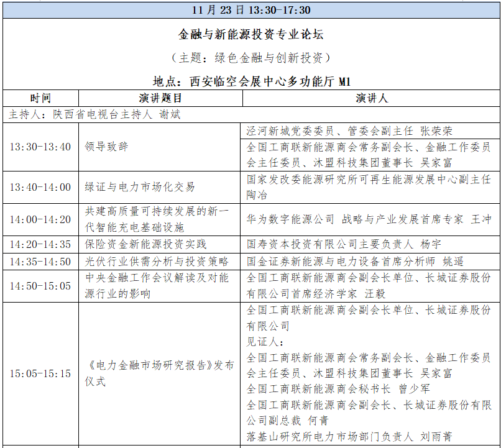Click the '见证人:' label
501x448 pixels.
click(265, 342)
